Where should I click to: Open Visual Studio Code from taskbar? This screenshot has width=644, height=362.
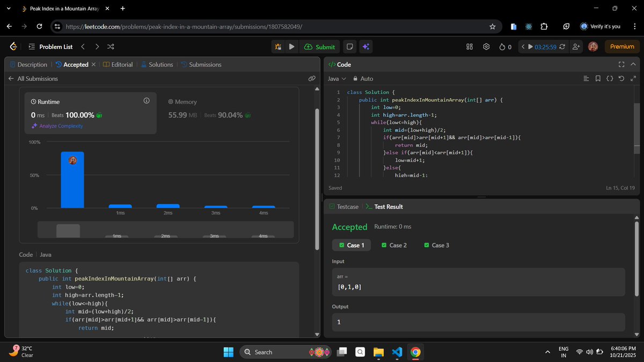[397, 352]
